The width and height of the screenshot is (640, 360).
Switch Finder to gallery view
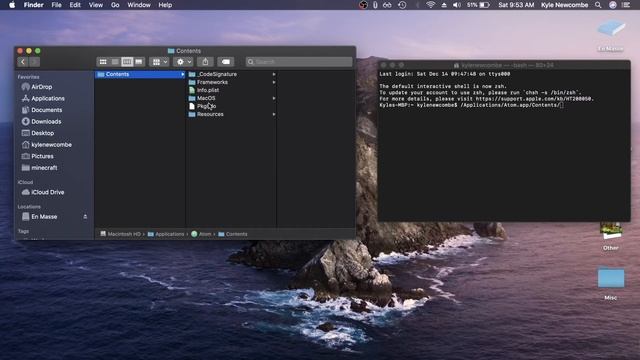point(139,62)
